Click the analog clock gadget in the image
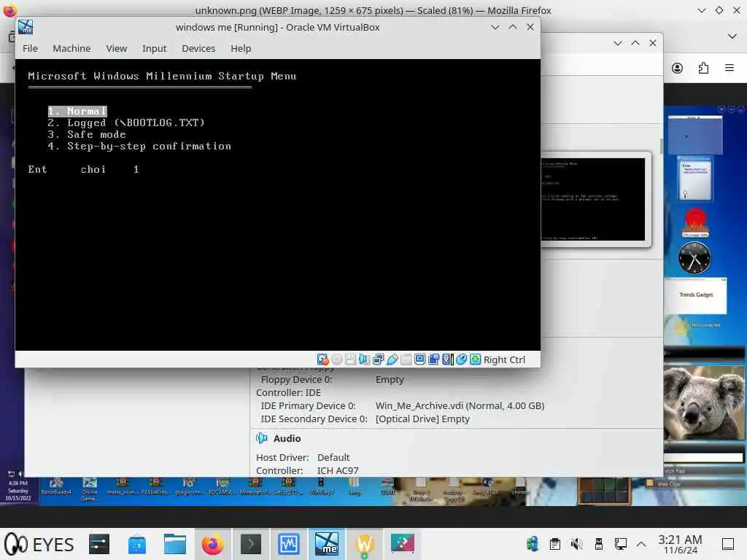747x560 pixels. tap(694, 258)
